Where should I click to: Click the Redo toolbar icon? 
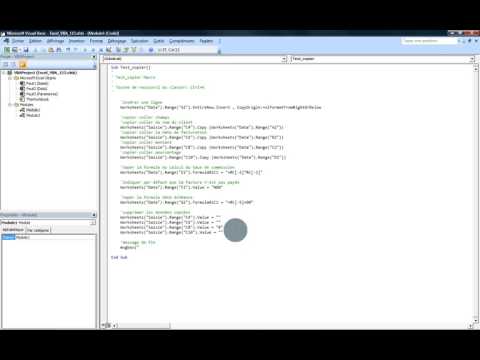[76, 50]
